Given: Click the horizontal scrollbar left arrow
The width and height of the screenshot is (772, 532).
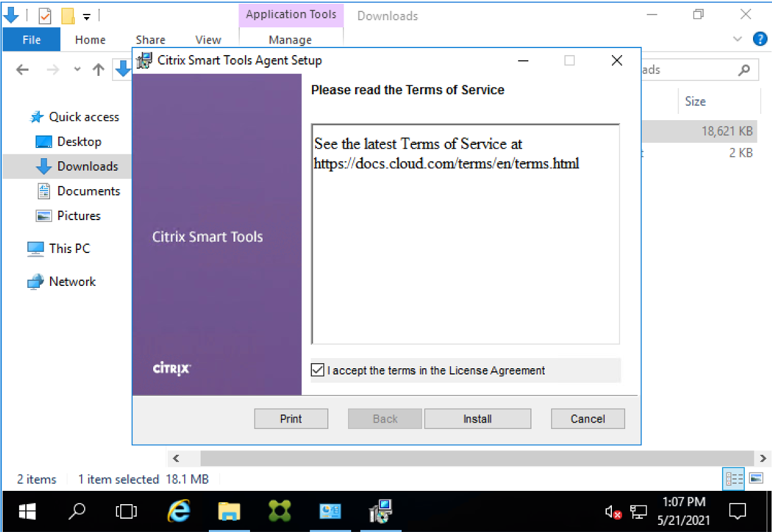Looking at the screenshot, I should (x=176, y=458).
